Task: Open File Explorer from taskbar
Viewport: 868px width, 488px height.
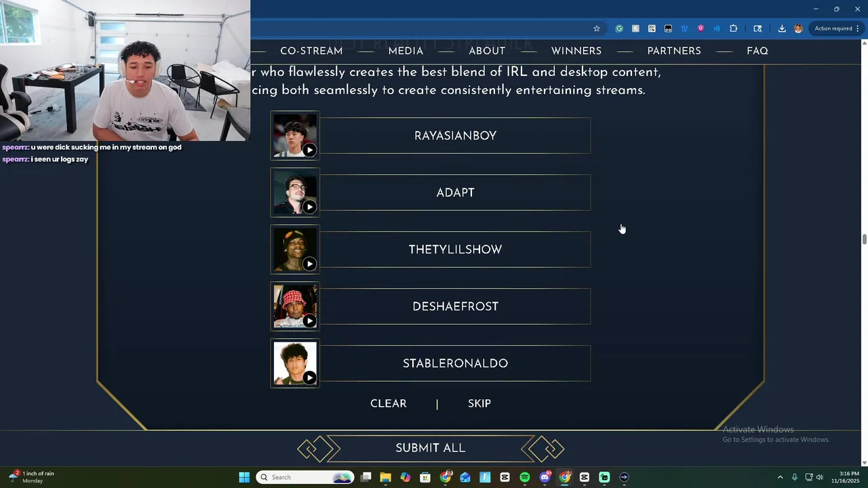Action: (x=385, y=477)
